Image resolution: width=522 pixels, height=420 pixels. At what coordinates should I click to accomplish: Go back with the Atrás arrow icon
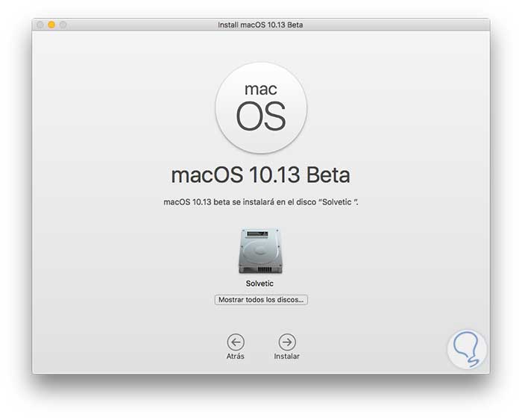click(x=236, y=342)
